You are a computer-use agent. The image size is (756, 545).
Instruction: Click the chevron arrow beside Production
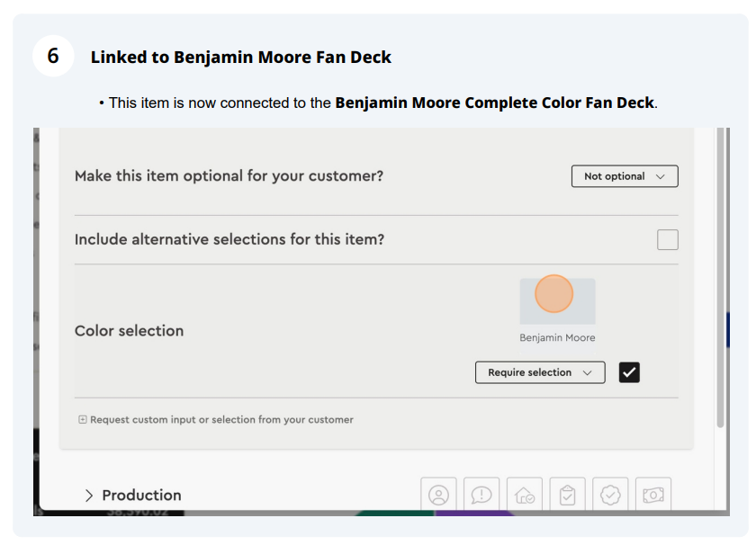[89, 496]
